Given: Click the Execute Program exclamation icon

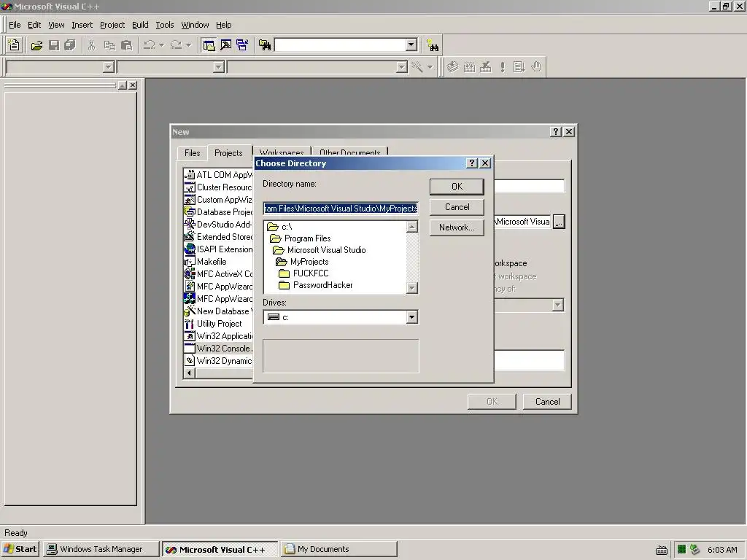Looking at the screenshot, I should pyautogui.click(x=503, y=66).
